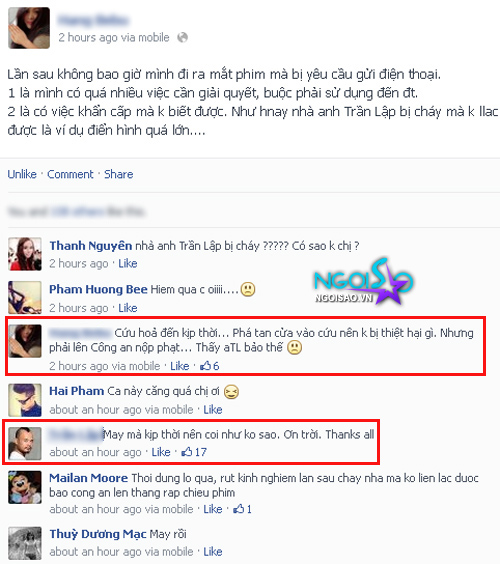500x564 pixels.
Task: Like Thanh Nguyên's comment
Action: pos(128,263)
